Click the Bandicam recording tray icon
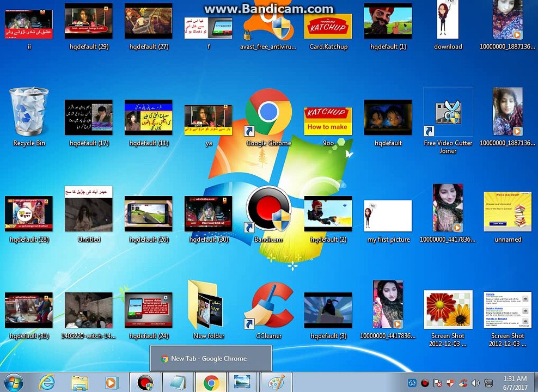The height and width of the screenshot is (392, 538). click(x=425, y=383)
